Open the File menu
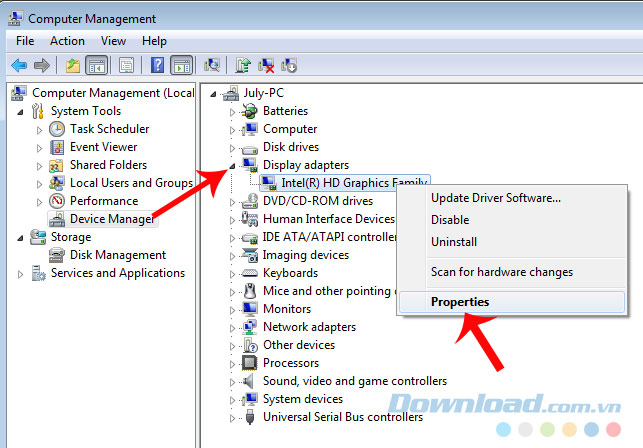The width and height of the screenshot is (643, 448). pos(25,41)
